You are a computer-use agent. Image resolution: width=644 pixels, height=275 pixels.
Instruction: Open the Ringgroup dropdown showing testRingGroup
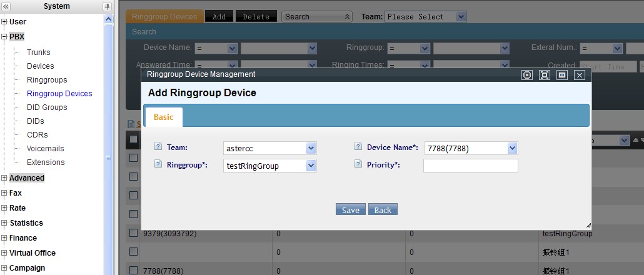point(311,166)
